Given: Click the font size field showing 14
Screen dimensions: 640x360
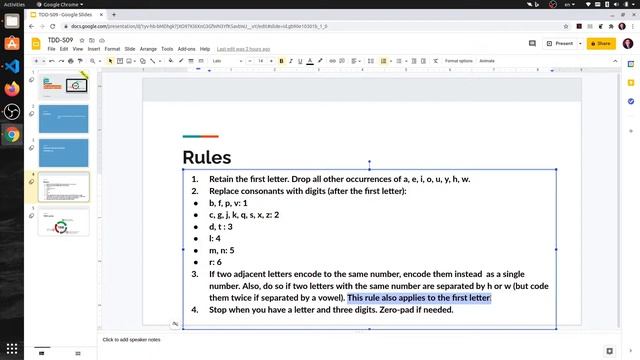Looking at the screenshot, I should click(260, 61).
